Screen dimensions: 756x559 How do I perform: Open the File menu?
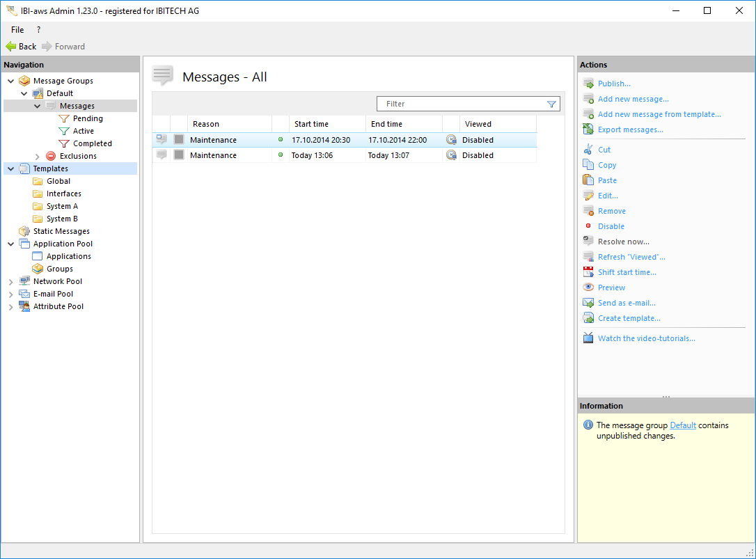17,30
